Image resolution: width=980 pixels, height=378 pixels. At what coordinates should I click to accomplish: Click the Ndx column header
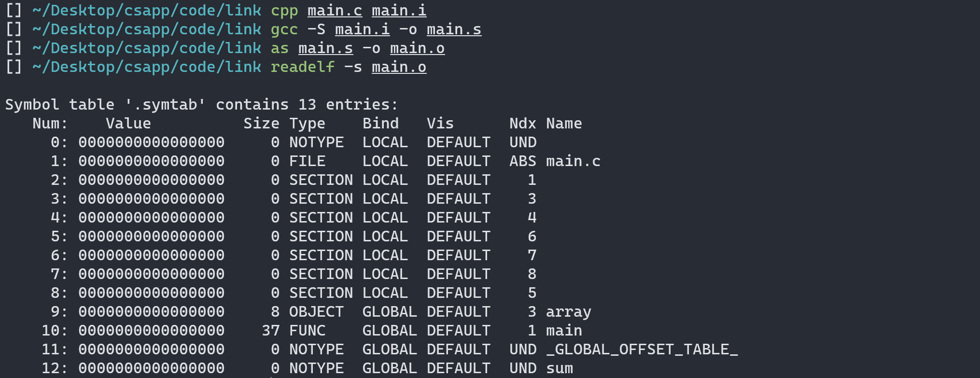(x=523, y=123)
